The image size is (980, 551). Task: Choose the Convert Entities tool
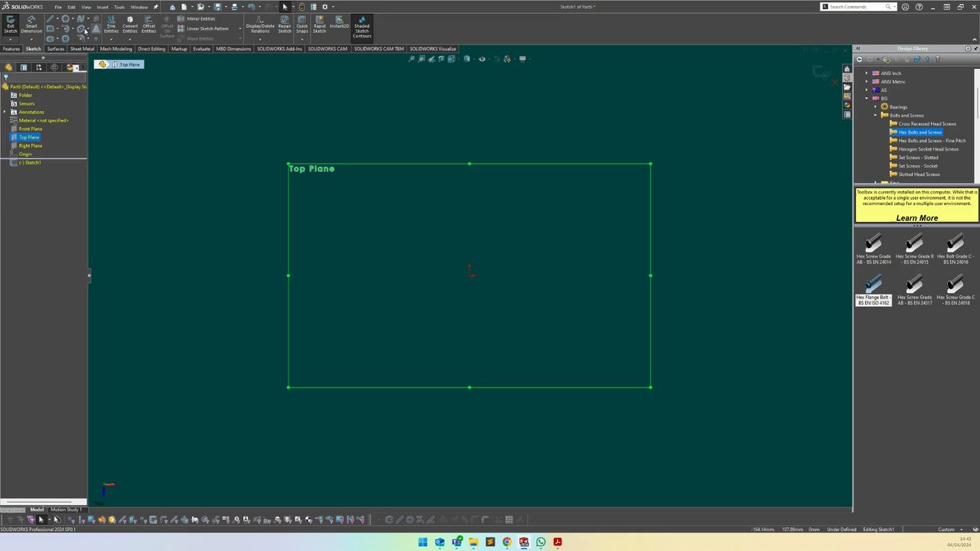click(x=130, y=25)
